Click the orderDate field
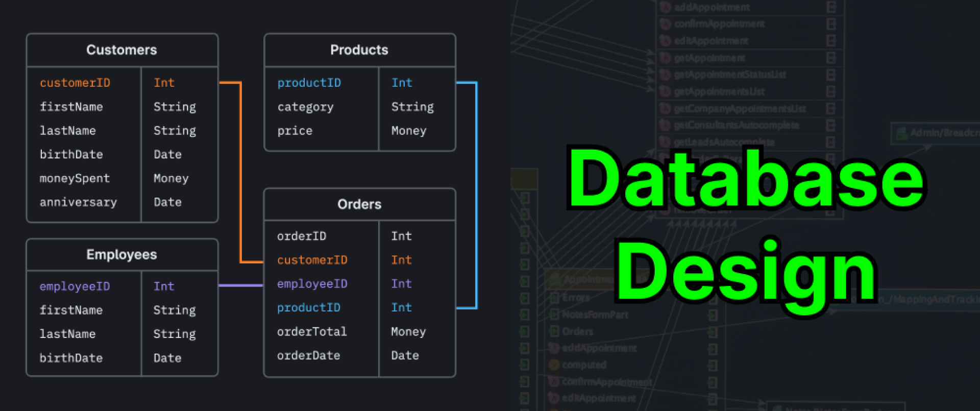Image resolution: width=980 pixels, height=411 pixels. (308, 356)
